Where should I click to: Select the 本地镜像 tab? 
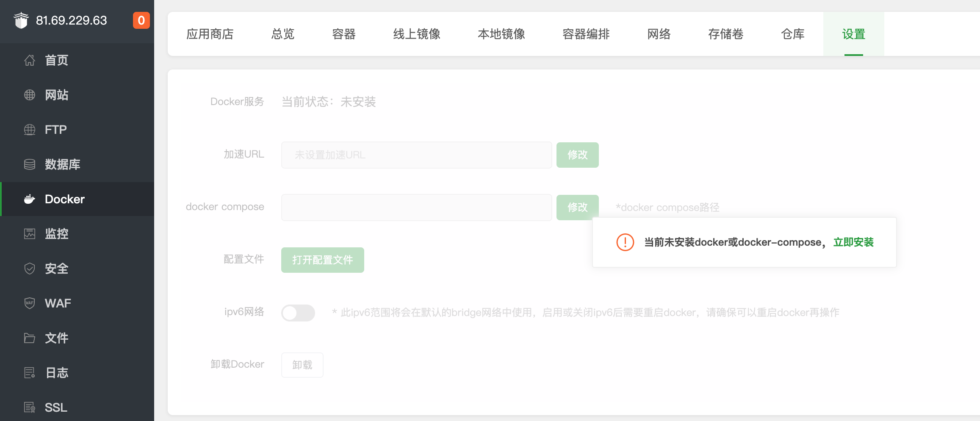point(501,34)
